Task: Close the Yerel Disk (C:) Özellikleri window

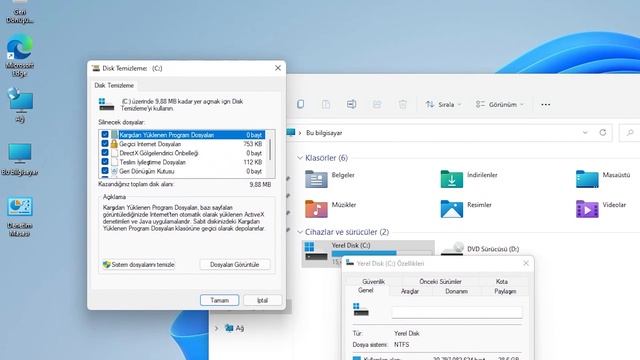Action: coord(526,263)
